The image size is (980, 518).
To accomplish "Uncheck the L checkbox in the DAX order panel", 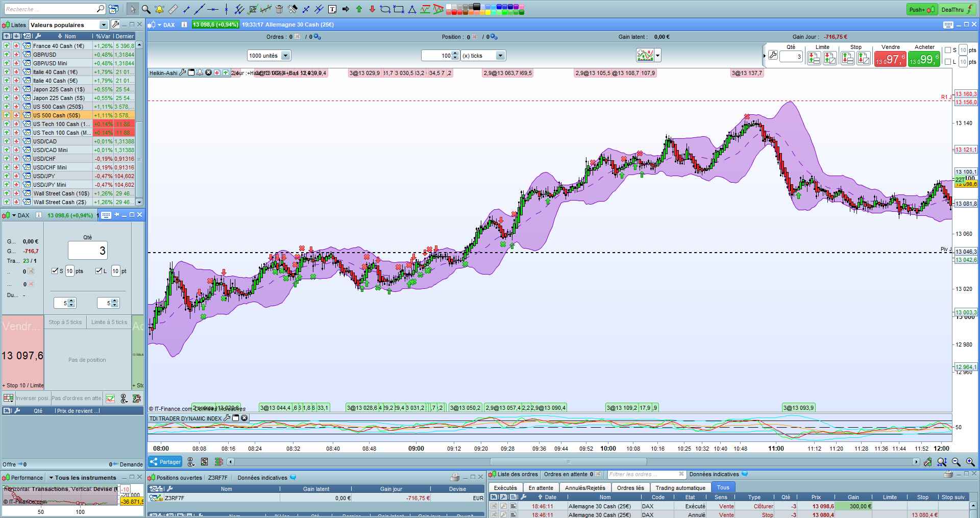I will click(x=99, y=271).
